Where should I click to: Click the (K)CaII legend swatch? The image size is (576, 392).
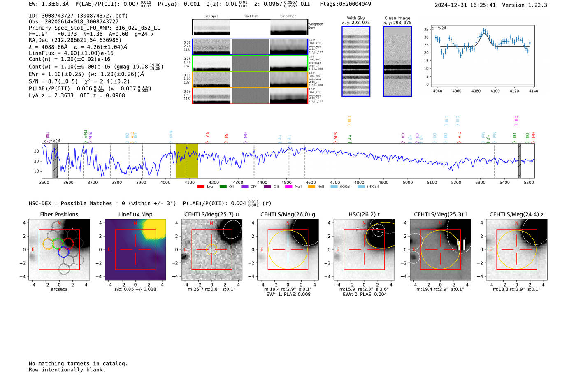(x=334, y=186)
